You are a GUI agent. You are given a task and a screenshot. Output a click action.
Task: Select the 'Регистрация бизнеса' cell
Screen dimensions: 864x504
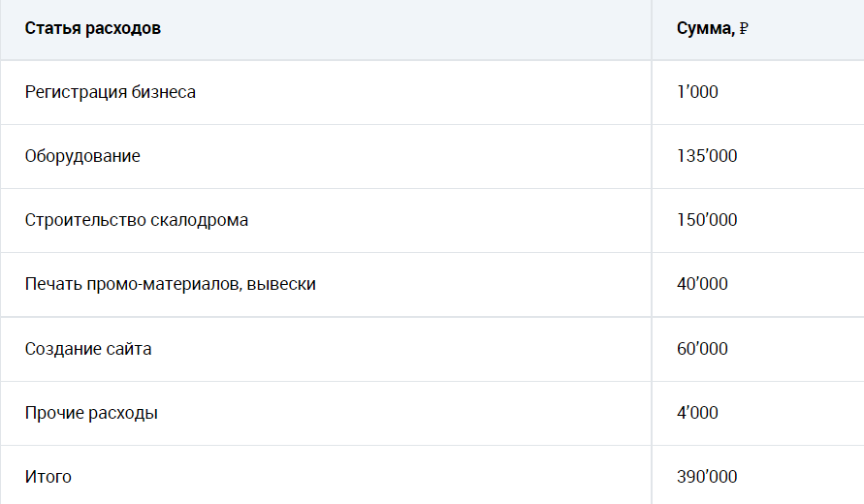111,92
